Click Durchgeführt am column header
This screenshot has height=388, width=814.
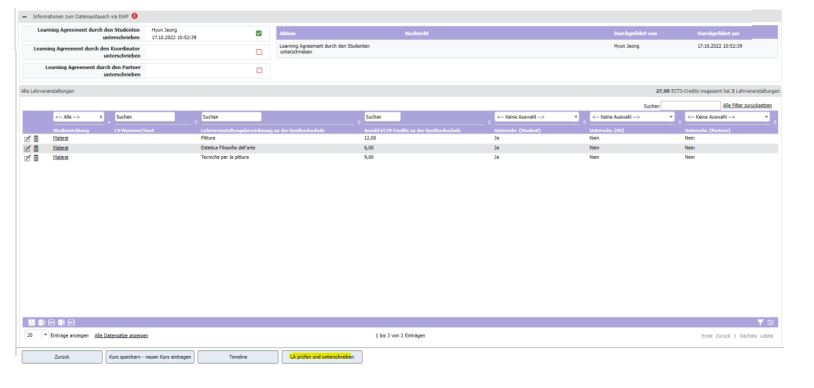718,34
